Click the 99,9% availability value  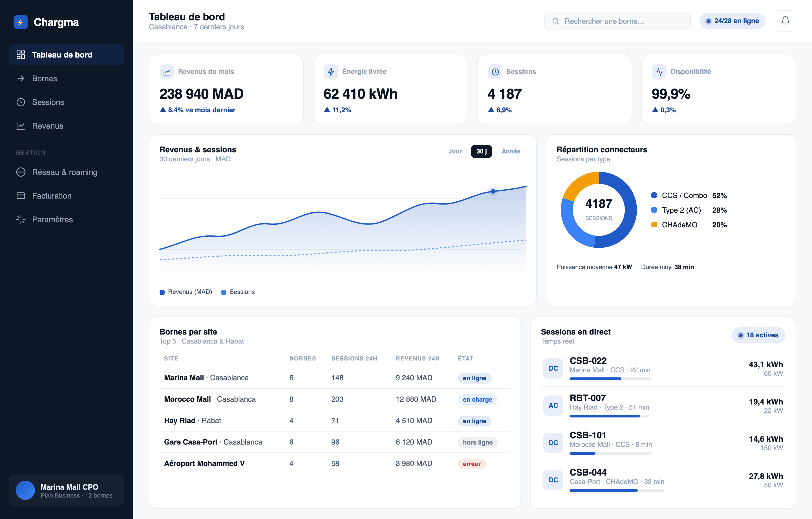(671, 94)
